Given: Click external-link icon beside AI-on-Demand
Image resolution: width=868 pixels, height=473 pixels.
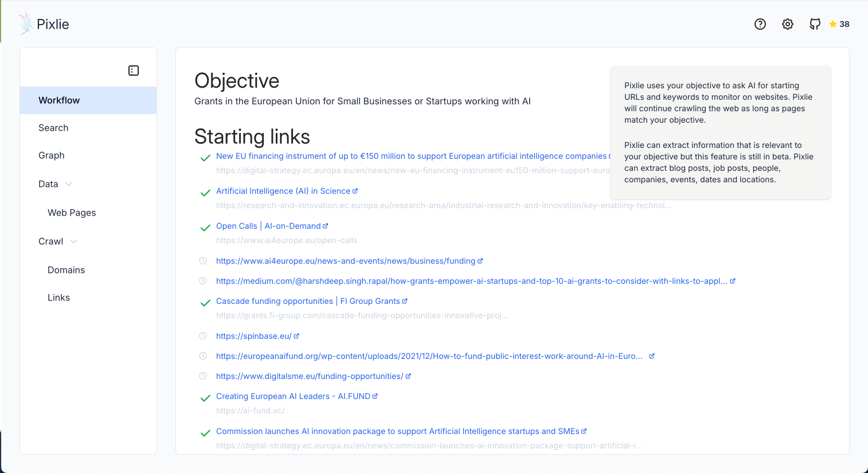Looking at the screenshot, I should 326,226.
